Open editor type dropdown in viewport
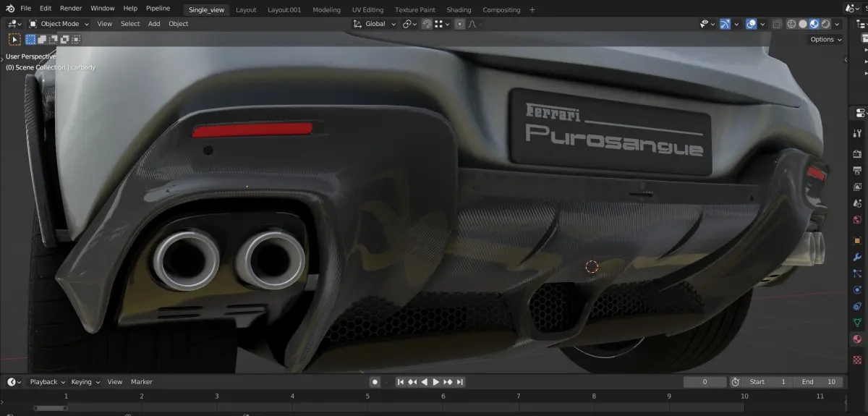The width and height of the screenshot is (868, 416). (x=14, y=24)
